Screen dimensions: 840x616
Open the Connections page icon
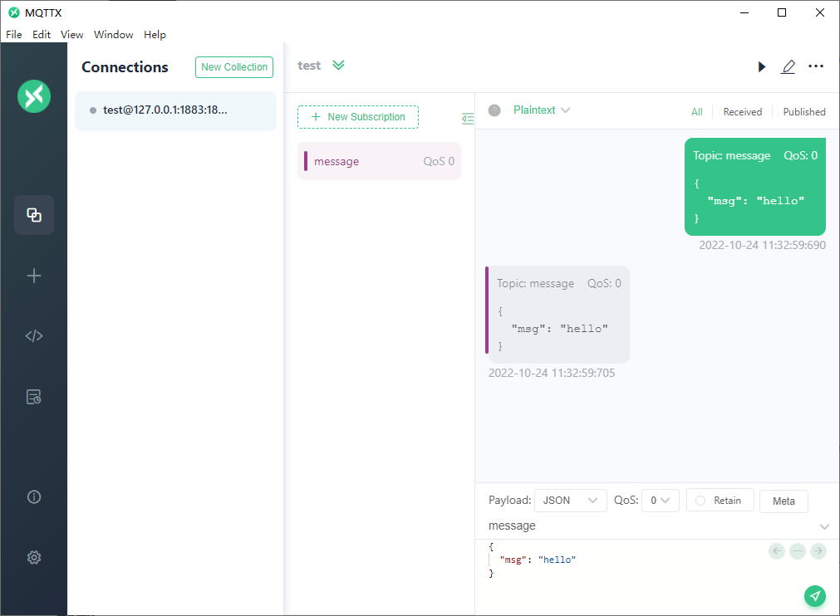pyautogui.click(x=34, y=215)
